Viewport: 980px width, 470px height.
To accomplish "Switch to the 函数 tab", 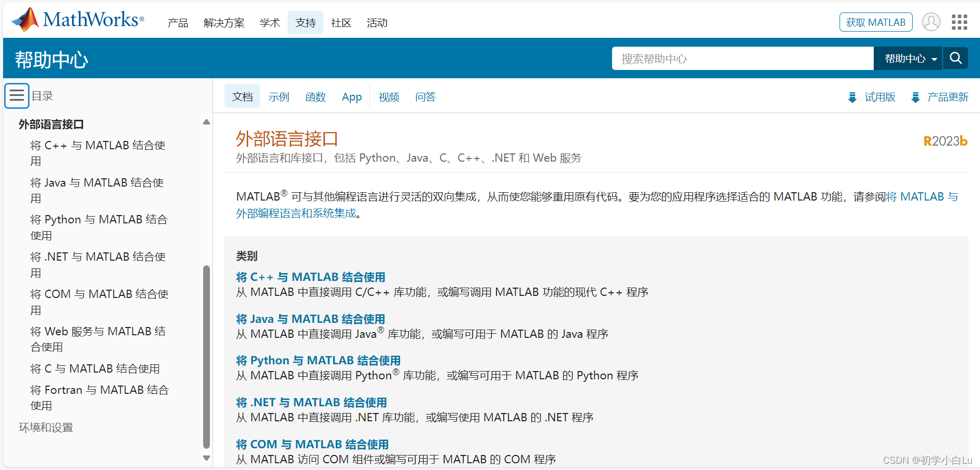I will pos(315,97).
